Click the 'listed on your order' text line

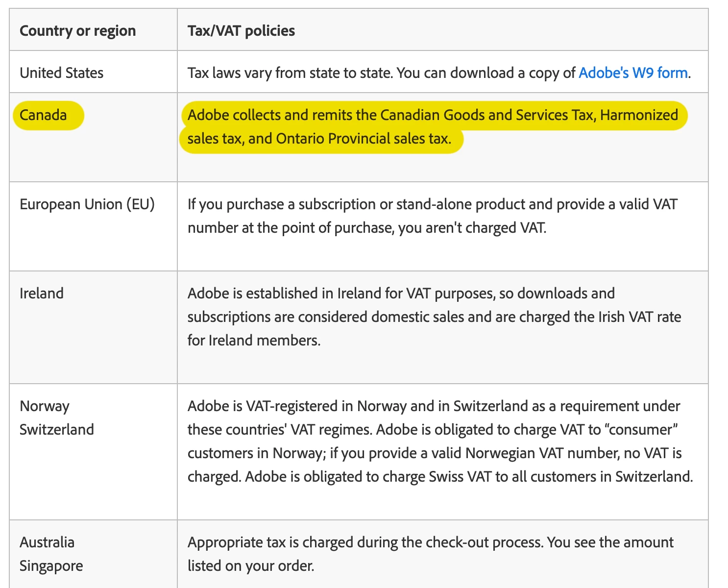point(251,566)
